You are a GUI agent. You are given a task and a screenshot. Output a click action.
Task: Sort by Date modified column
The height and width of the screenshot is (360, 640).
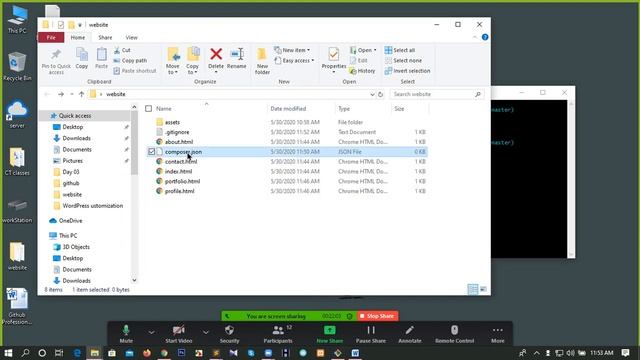(288, 109)
